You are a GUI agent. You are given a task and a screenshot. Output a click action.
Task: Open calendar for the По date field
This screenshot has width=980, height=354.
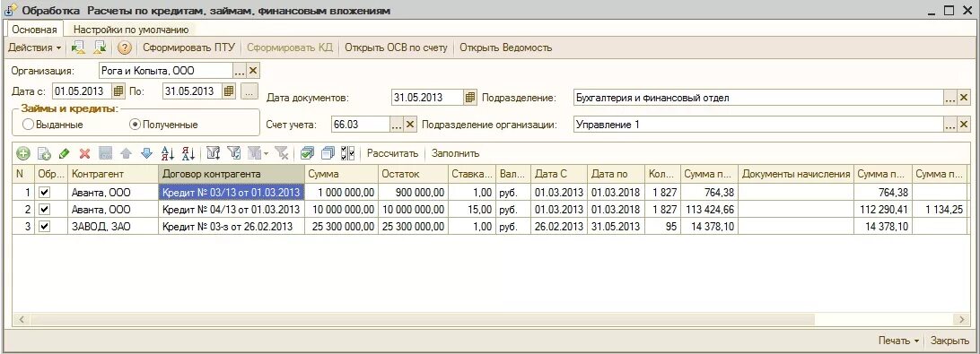pyautogui.click(x=230, y=91)
